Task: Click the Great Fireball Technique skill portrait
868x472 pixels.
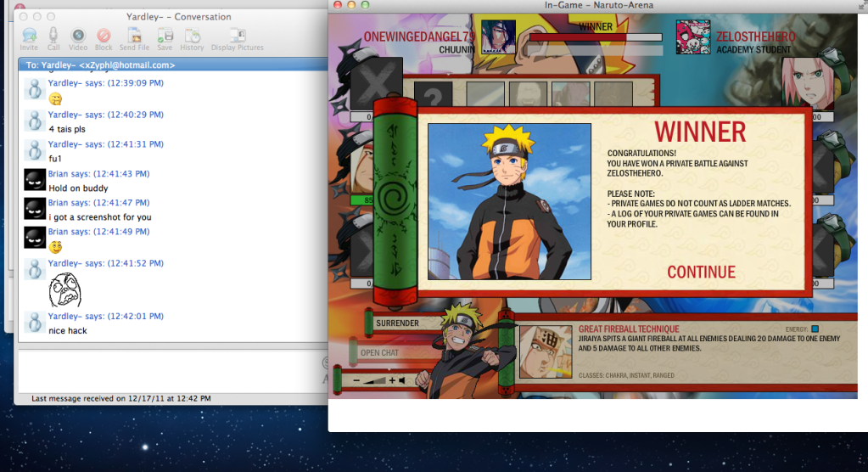Action: pyautogui.click(x=546, y=351)
